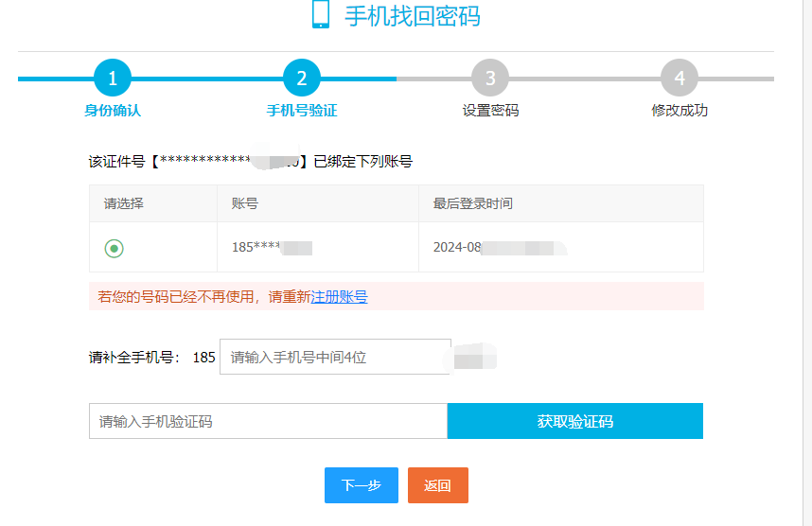Click the 身份确认 step label
The image size is (812, 526).
click(x=113, y=111)
